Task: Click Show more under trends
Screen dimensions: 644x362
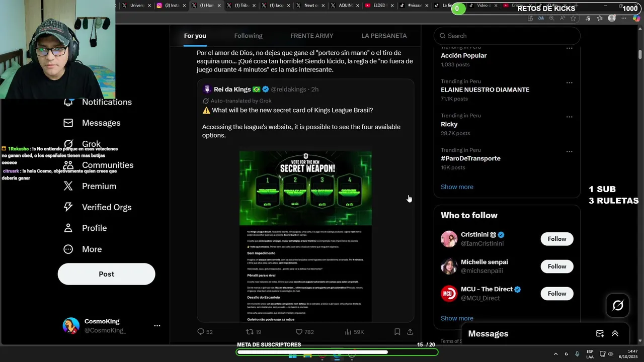Action: pos(457,187)
